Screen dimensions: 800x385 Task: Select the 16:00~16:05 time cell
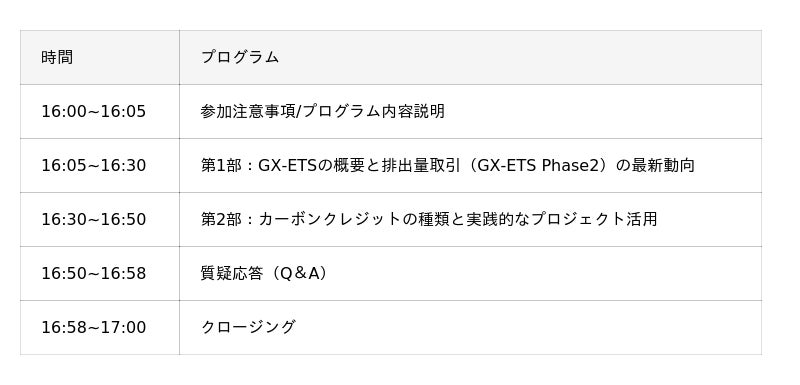coord(99,111)
